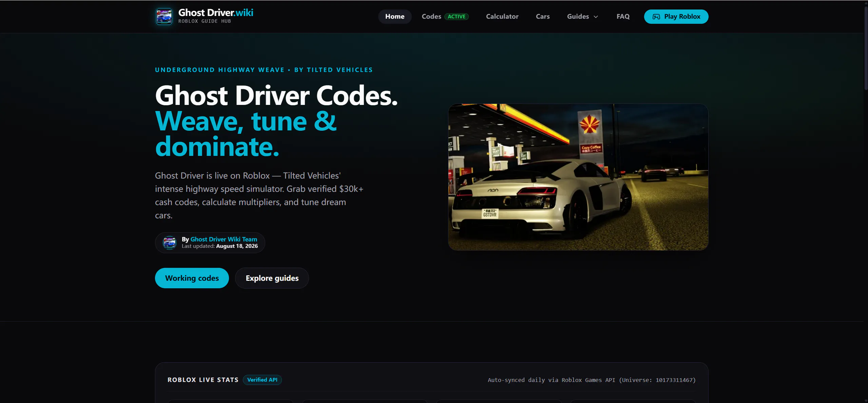
Task: Click the Verified API badge
Action: click(x=262, y=380)
